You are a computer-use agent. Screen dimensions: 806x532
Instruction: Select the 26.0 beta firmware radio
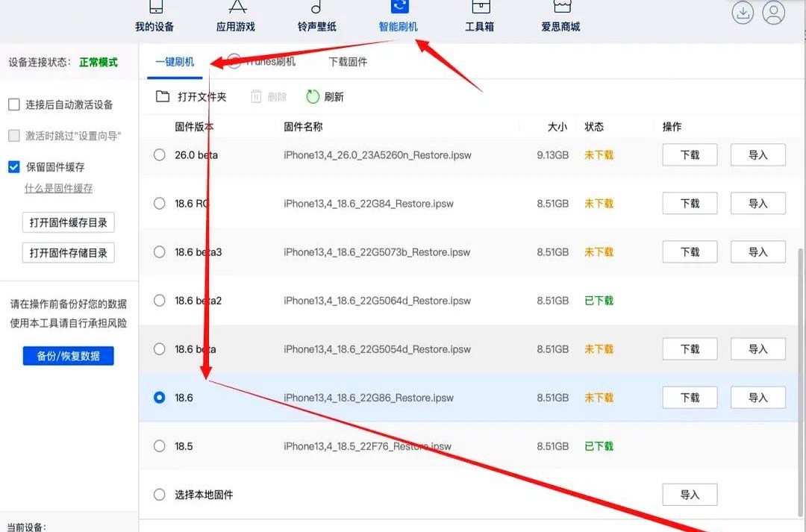click(x=159, y=155)
